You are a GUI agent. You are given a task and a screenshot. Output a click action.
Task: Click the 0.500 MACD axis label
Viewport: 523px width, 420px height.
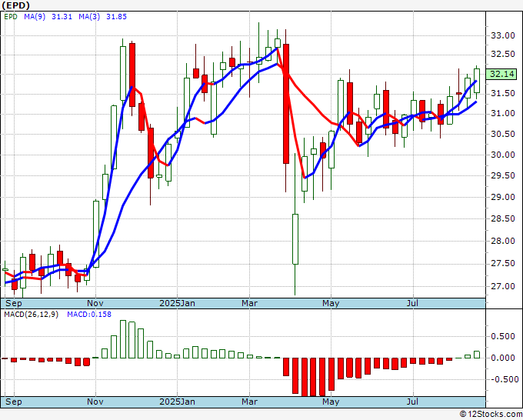pyautogui.click(x=503, y=337)
